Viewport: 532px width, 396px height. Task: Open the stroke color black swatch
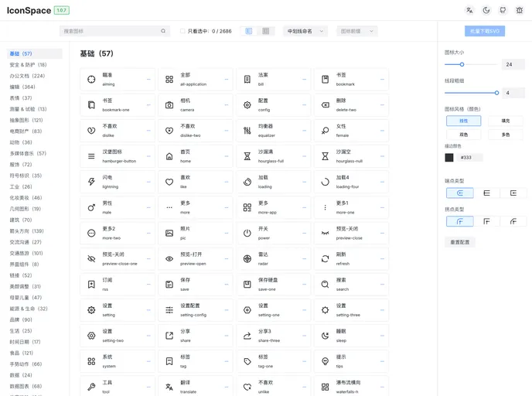[449, 158]
